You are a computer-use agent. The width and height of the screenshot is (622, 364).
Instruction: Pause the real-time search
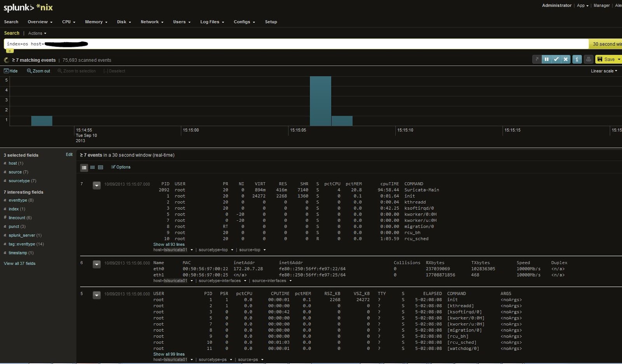point(547,59)
